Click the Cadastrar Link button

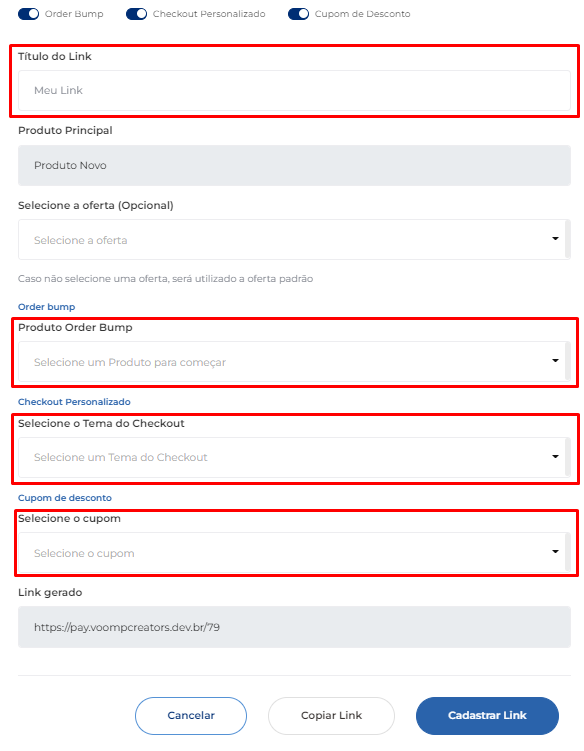point(487,716)
